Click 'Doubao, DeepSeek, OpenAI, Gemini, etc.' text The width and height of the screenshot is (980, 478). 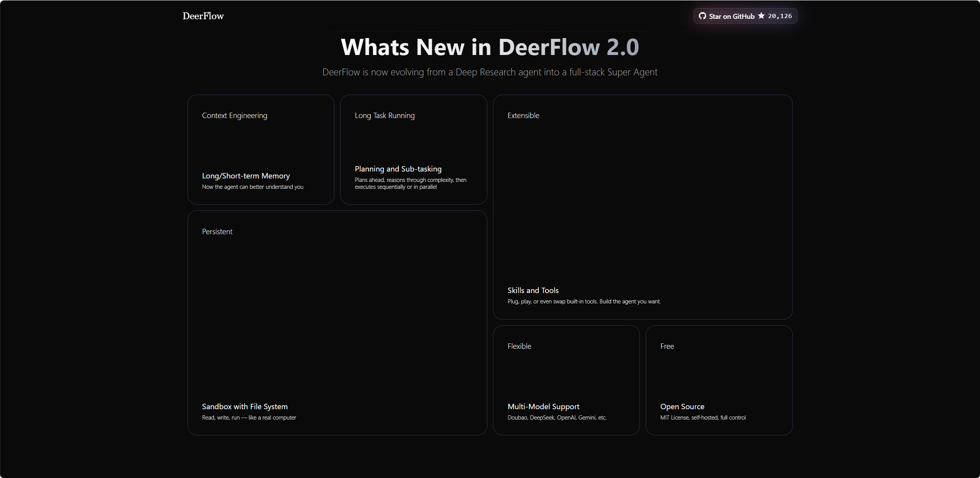(557, 418)
